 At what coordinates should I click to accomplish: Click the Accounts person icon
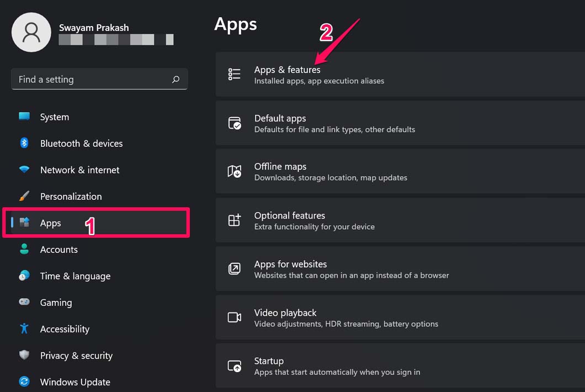tap(24, 249)
